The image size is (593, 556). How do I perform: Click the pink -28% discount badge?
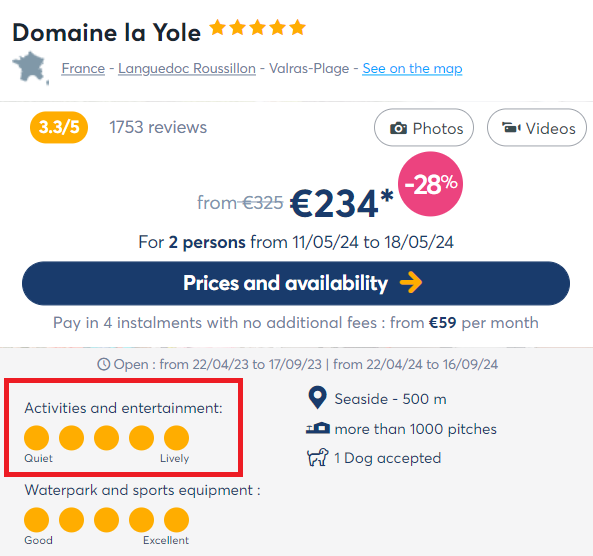430,184
